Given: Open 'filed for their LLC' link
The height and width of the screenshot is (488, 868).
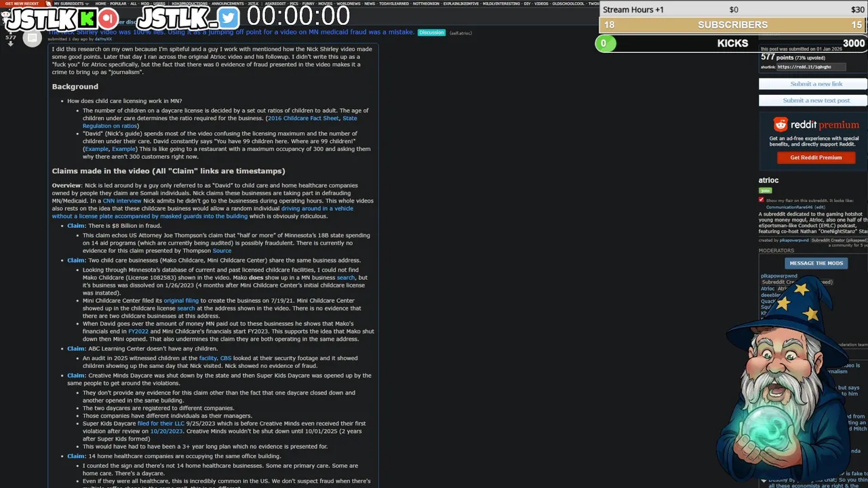Looking at the screenshot, I should click(x=161, y=424).
